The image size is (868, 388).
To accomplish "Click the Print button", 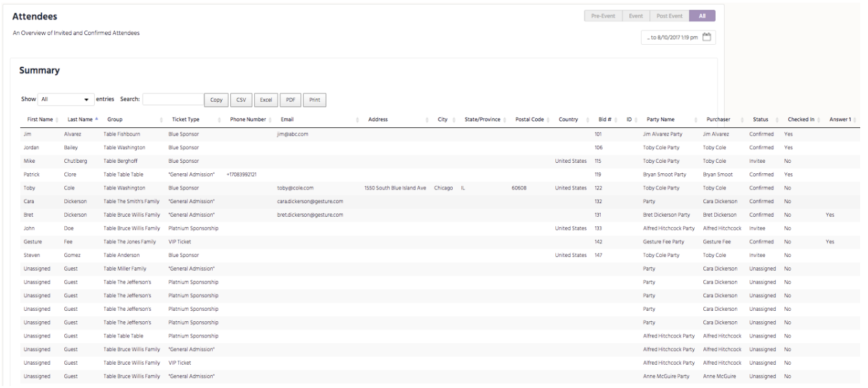I will coord(315,100).
